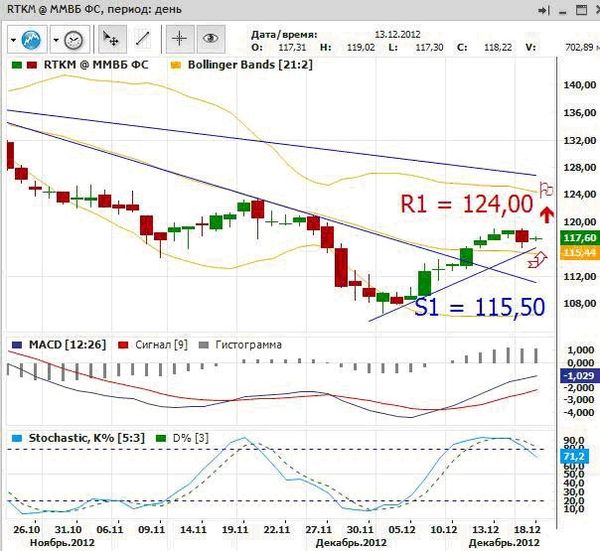The height and width of the screenshot is (551, 600).
Task: Select the Stochastic, K% [5:3] label
Action: tap(86, 438)
